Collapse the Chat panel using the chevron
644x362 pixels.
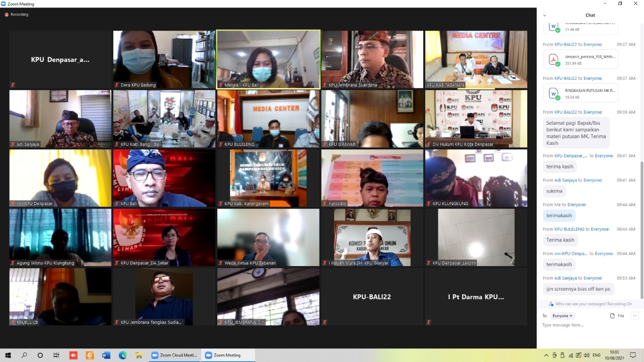point(544,15)
